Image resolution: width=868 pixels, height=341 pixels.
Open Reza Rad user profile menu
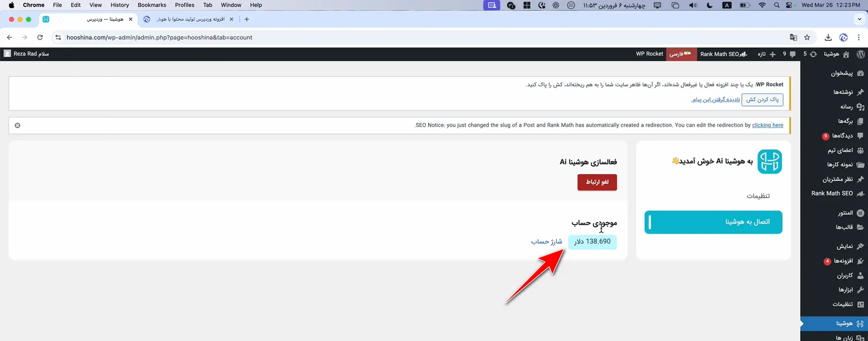pyautogui.click(x=26, y=54)
